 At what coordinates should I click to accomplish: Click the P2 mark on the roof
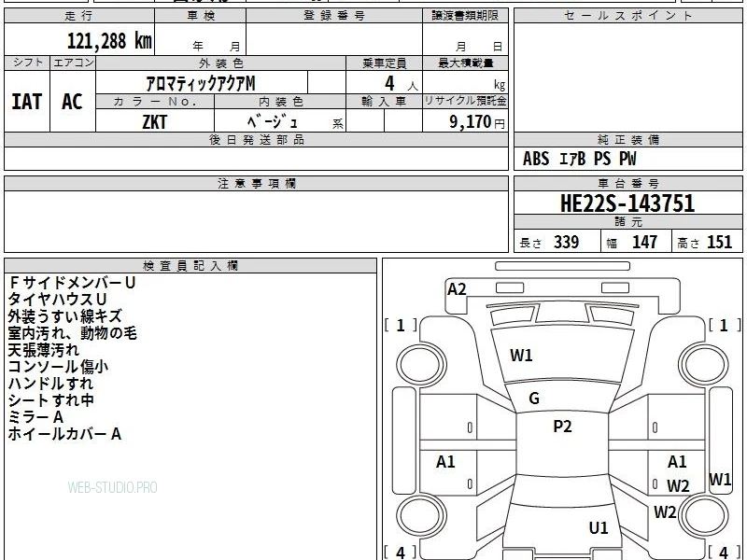point(562,427)
